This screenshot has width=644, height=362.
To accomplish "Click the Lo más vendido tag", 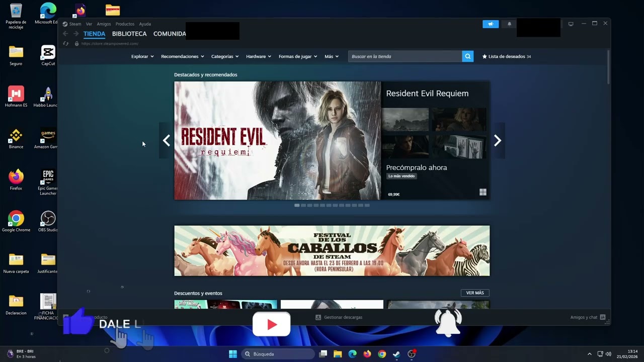I will pyautogui.click(x=401, y=176).
